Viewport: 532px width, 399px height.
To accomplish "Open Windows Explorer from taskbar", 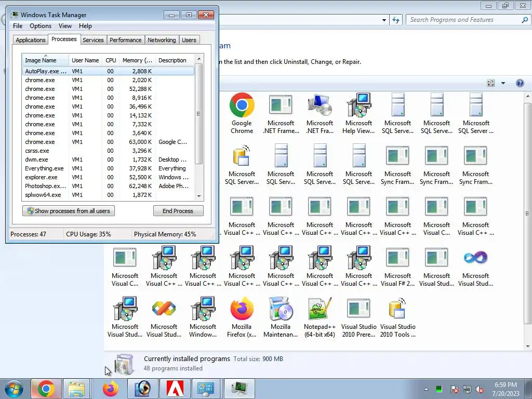I will pyautogui.click(x=76, y=389).
